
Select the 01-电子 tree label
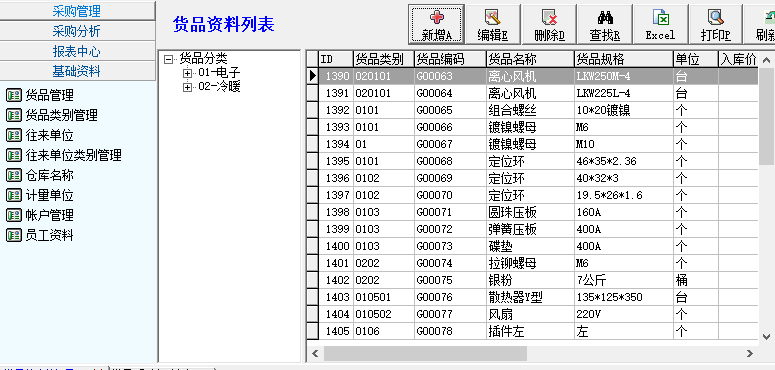[219, 73]
